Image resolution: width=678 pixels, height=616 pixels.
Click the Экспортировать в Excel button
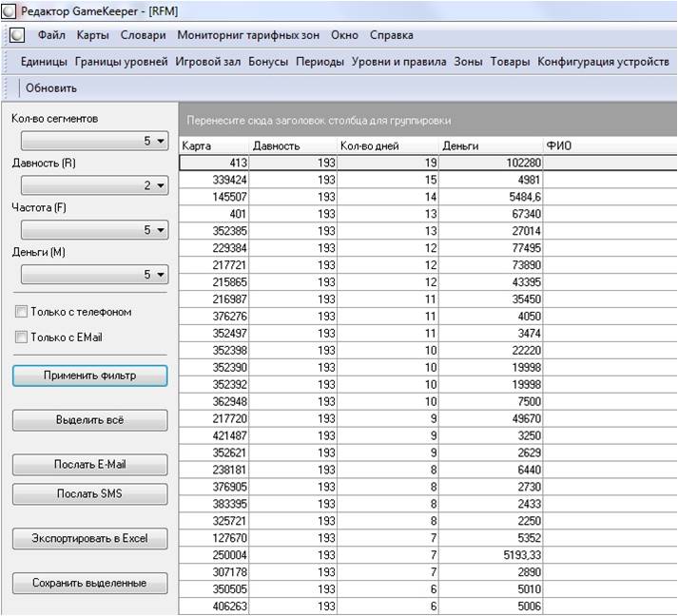[90, 538]
